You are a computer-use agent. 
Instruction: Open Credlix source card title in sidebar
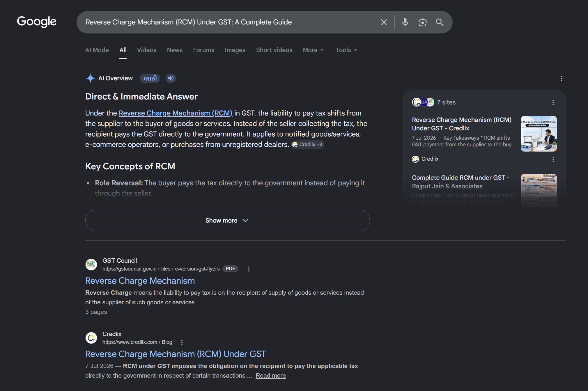pos(462,124)
